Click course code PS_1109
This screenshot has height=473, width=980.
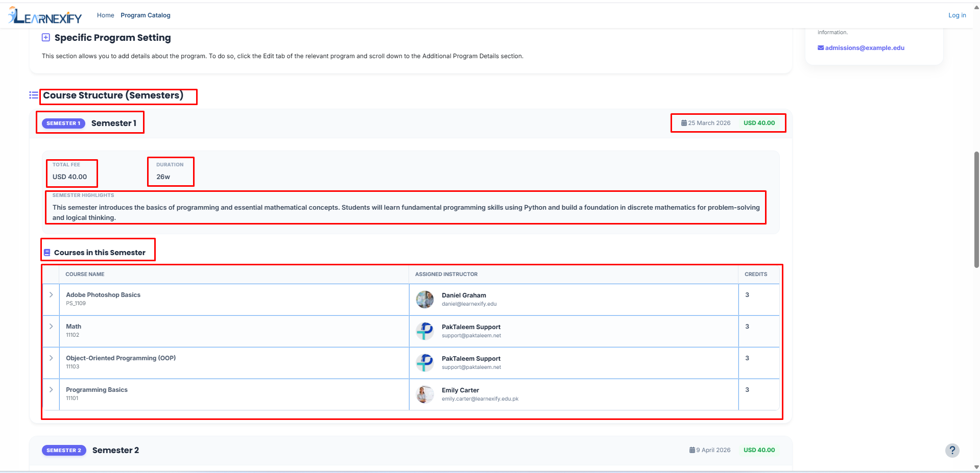coord(76,304)
